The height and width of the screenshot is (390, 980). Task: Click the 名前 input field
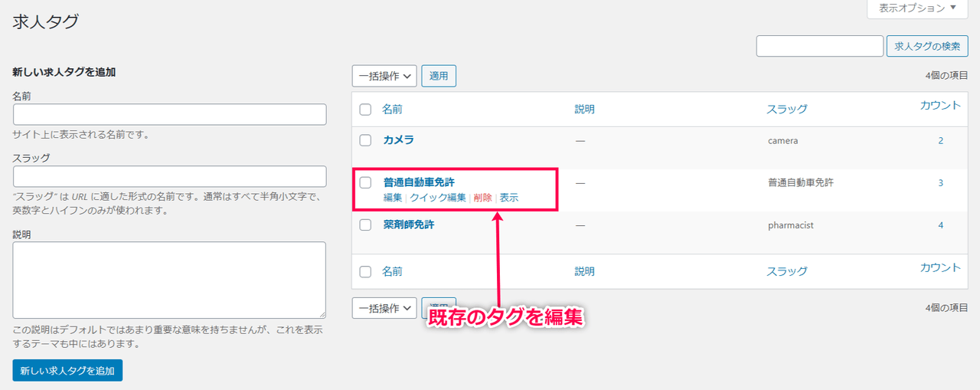click(x=170, y=114)
